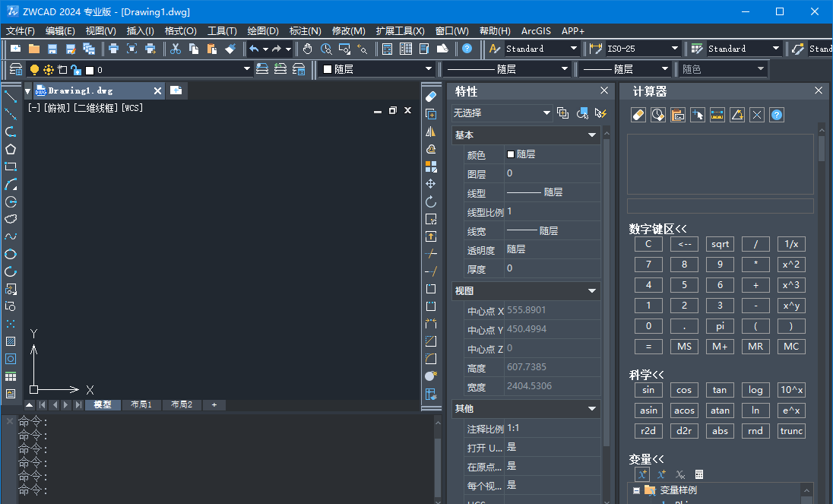
Task: Select the Hatch tool in draw toolbar
Action: pos(11,341)
